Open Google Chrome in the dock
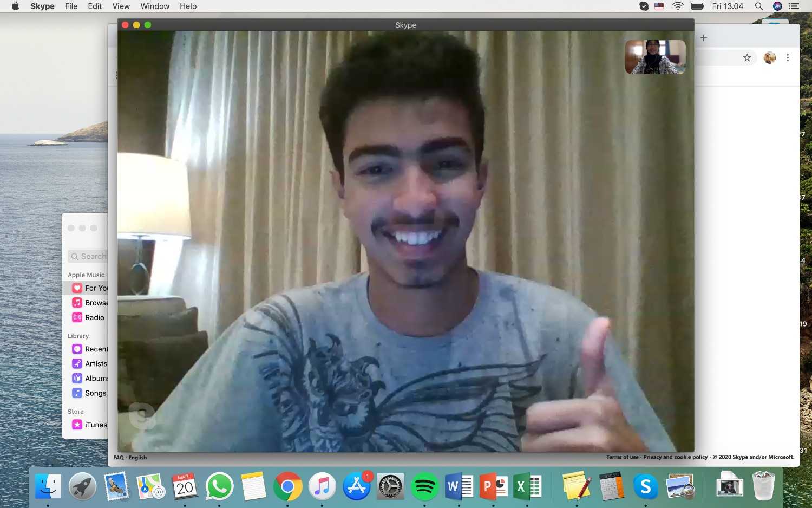 tap(288, 487)
